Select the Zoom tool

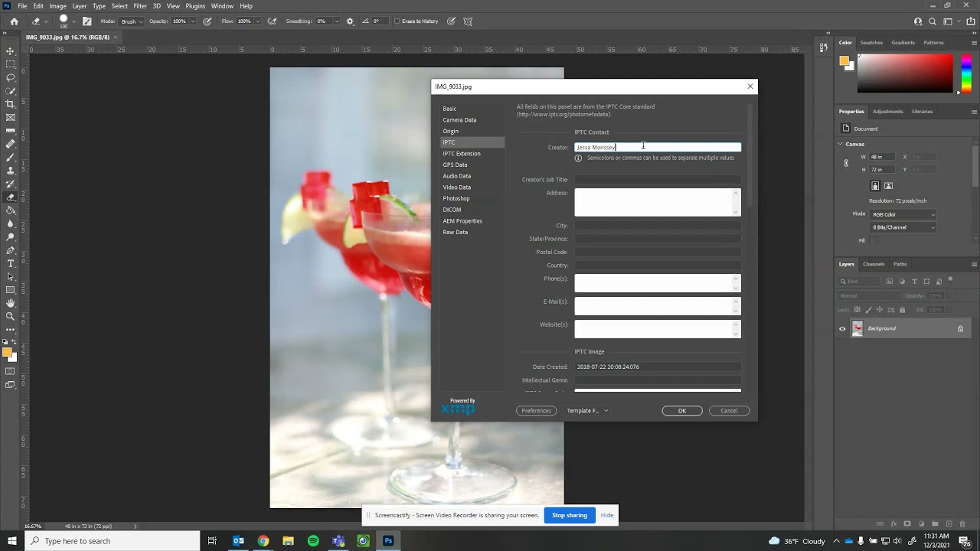click(10, 316)
